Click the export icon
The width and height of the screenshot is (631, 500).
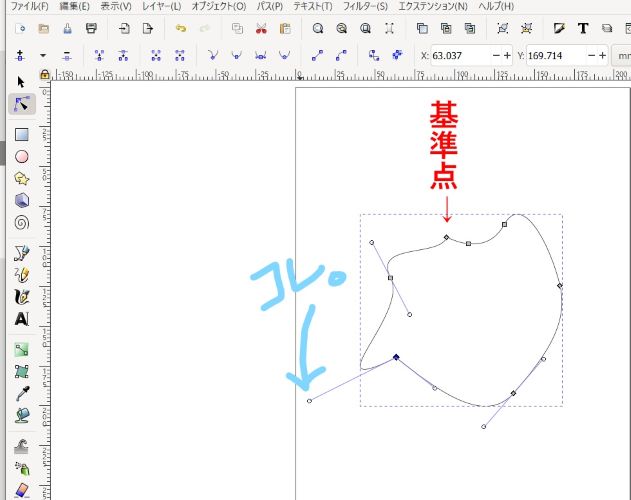(148, 28)
